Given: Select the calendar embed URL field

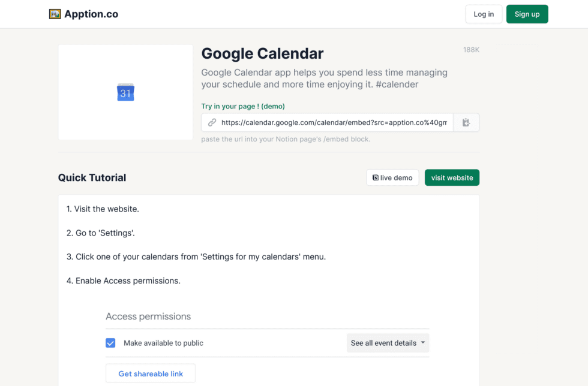Looking at the screenshot, I should pyautogui.click(x=334, y=122).
